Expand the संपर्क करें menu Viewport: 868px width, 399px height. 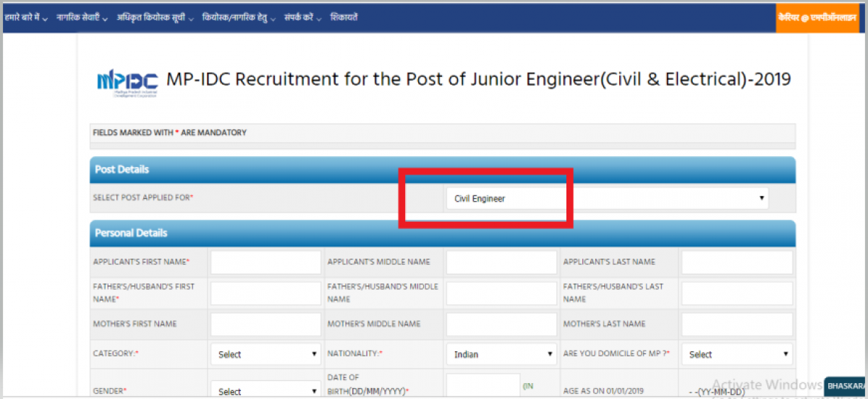pos(303,17)
